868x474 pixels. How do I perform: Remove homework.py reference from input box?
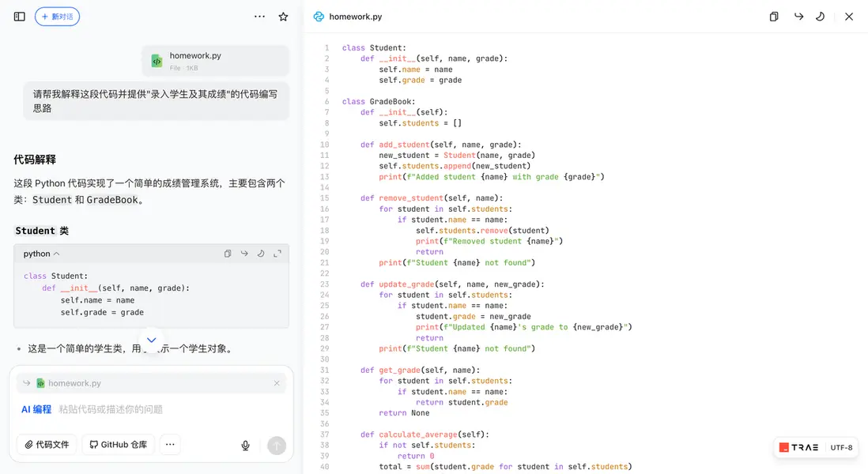coord(277,383)
